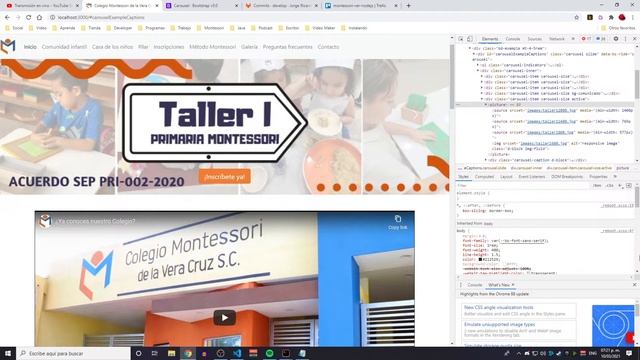
Task: Select the first carousel indicator dot
Action: [x=321, y=187]
